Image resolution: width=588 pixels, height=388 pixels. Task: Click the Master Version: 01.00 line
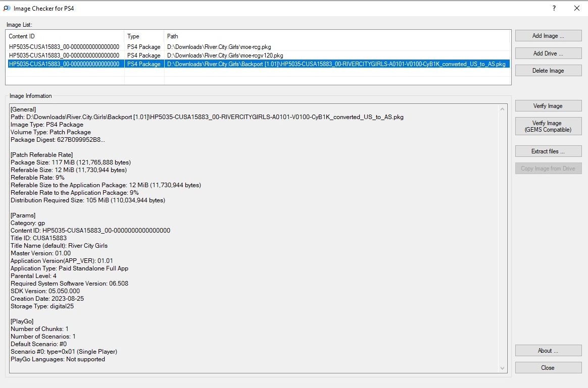[40, 253]
